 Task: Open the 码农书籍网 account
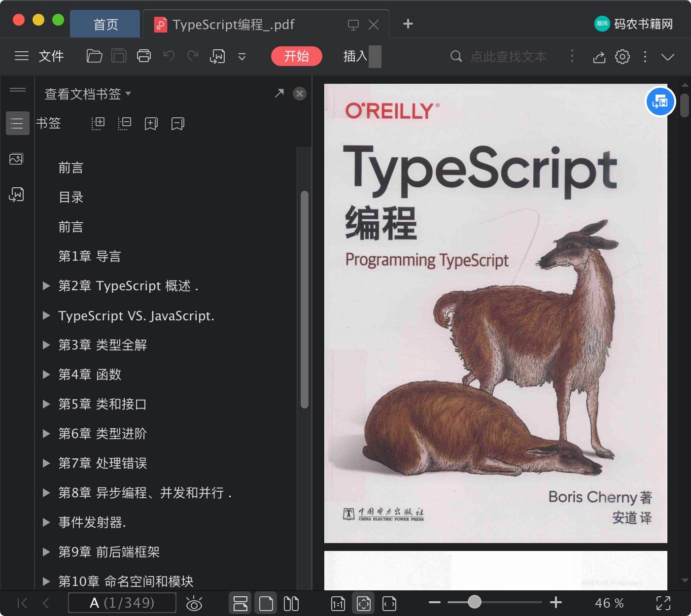634,24
